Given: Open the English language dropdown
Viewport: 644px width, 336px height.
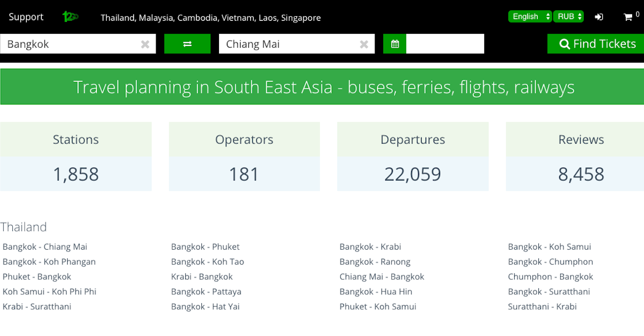Looking at the screenshot, I should [x=530, y=17].
